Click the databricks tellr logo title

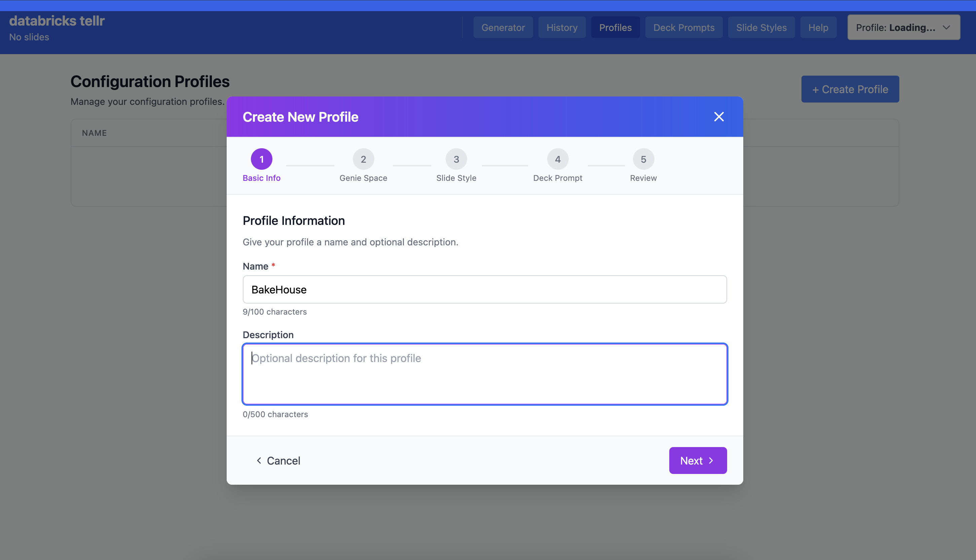(x=57, y=21)
